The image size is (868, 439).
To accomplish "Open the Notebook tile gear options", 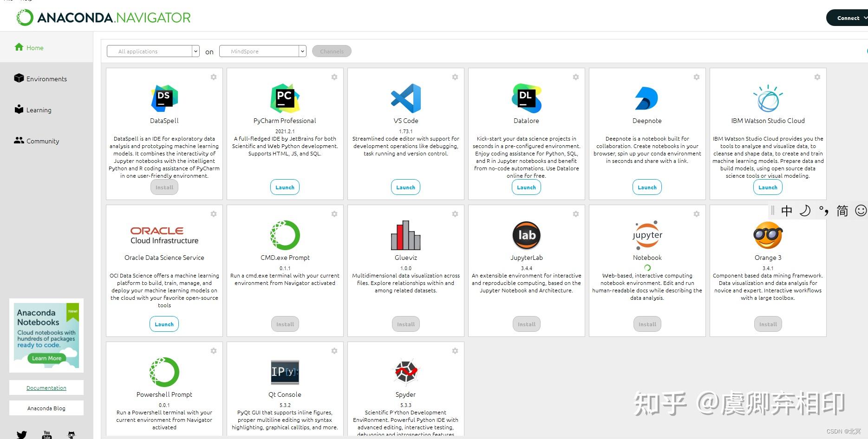I will (x=697, y=214).
